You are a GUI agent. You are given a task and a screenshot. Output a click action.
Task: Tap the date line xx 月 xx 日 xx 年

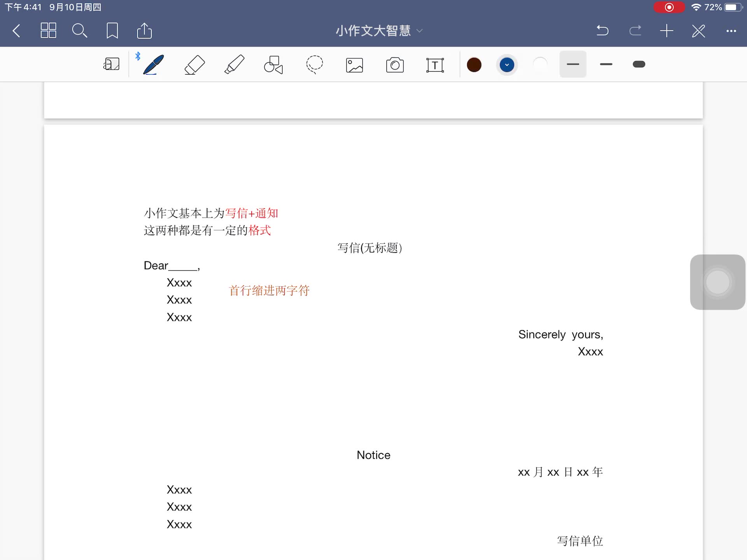(x=560, y=472)
